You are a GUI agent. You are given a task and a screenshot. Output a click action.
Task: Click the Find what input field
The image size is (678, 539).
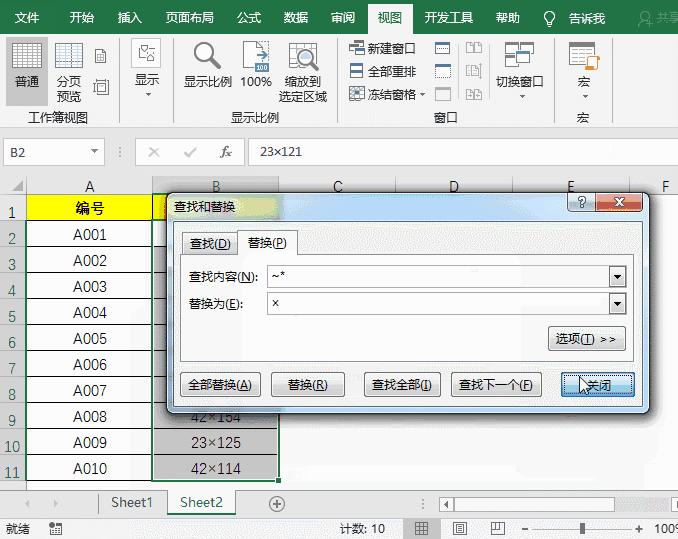438,277
